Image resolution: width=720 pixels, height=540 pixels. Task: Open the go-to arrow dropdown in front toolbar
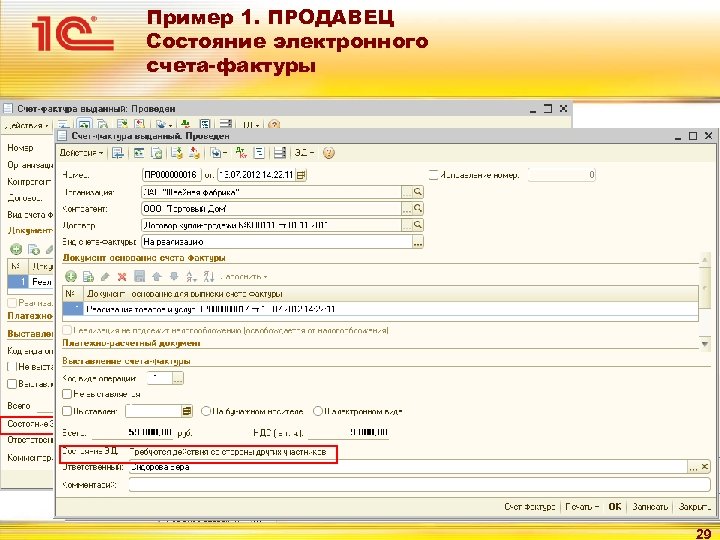pyautogui.click(x=219, y=153)
